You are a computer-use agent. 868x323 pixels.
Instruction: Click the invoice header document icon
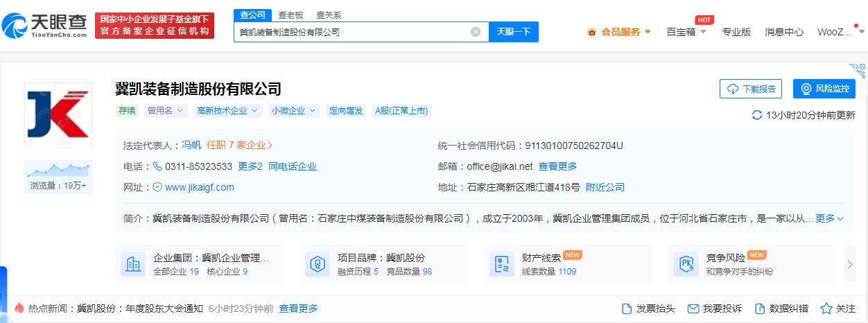627,308
